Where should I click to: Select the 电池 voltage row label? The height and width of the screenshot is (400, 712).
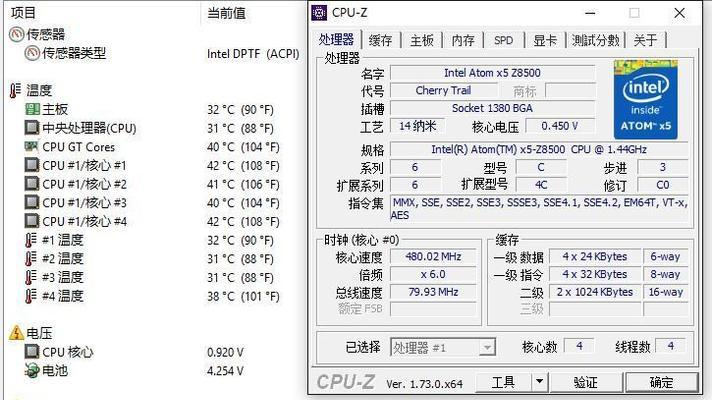coord(55,370)
